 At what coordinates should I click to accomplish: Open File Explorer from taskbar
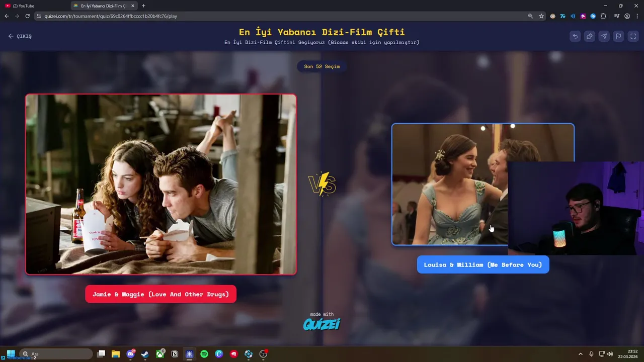116,354
